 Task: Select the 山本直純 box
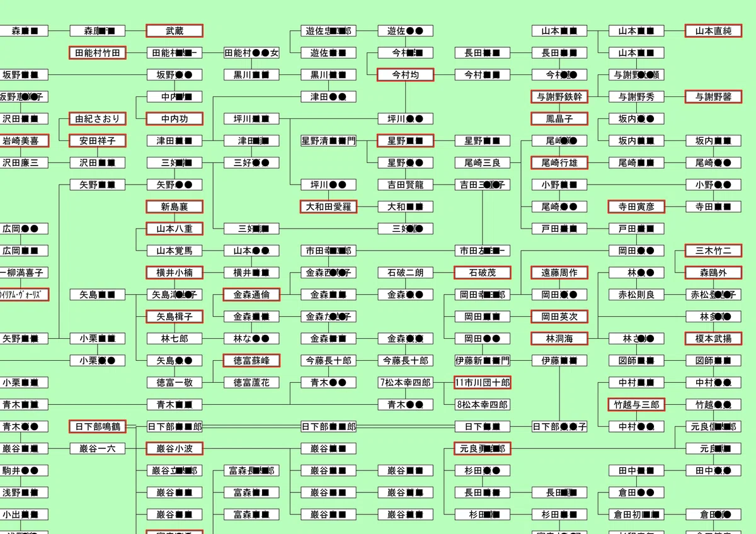tap(713, 31)
